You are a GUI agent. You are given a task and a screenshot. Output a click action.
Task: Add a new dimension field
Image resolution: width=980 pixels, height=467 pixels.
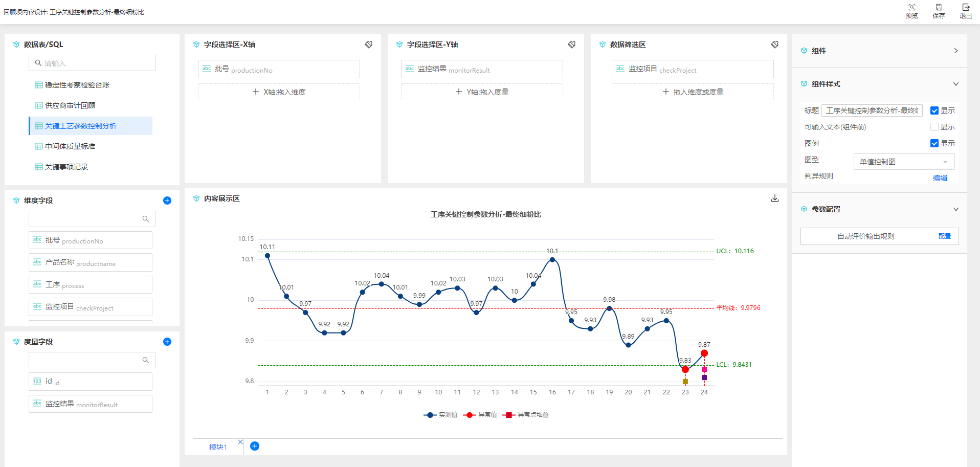[x=167, y=201]
